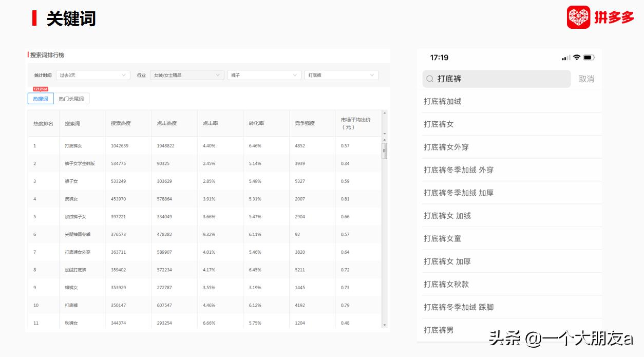Open the 女装/女士精品 industry dropdown
This screenshot has height=357, width=644.
tap(187, 75)
